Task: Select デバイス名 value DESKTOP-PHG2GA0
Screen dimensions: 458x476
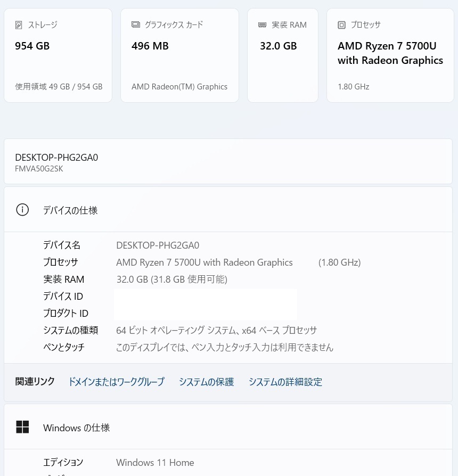Action: coord(158,245)
